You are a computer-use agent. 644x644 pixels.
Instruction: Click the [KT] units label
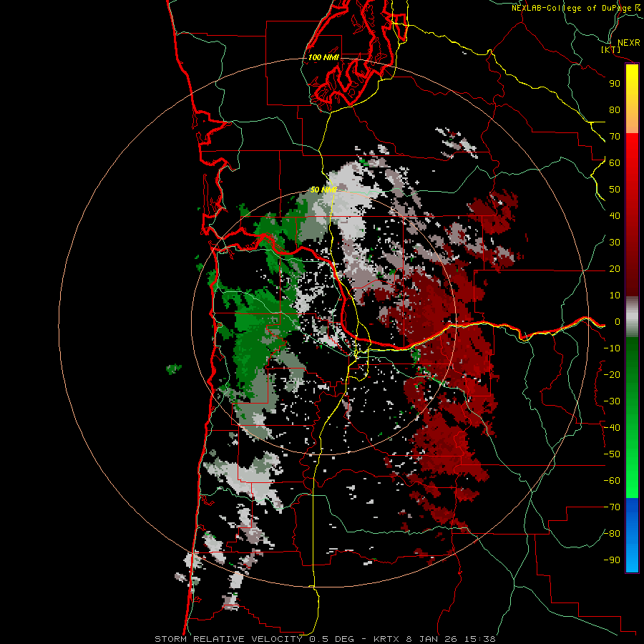(610, 49)
